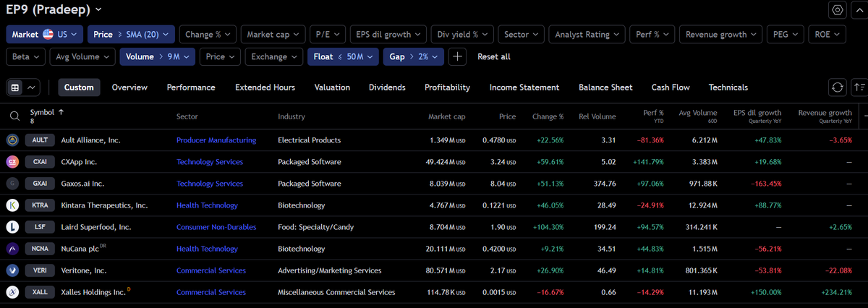Image resolution: width=868 pixels, height=308 pixels.
Task: Open Consumer Non-Durables sector link
Action: 216,227
